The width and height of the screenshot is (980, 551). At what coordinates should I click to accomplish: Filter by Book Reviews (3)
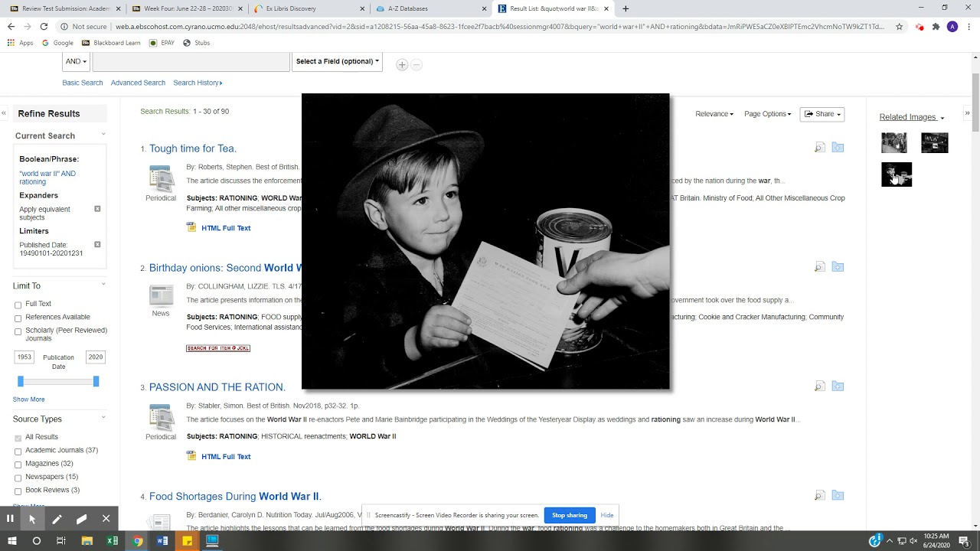tap(18, 491)
